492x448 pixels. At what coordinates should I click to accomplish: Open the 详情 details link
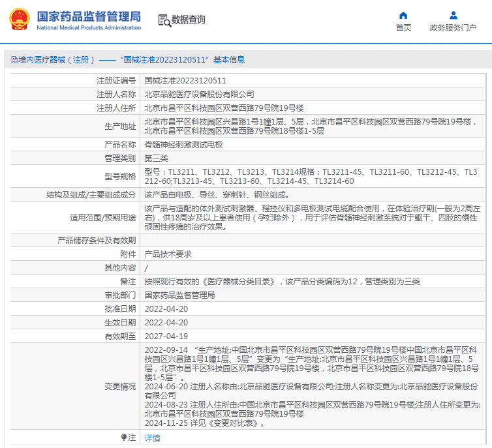click(x=152, y=438)
